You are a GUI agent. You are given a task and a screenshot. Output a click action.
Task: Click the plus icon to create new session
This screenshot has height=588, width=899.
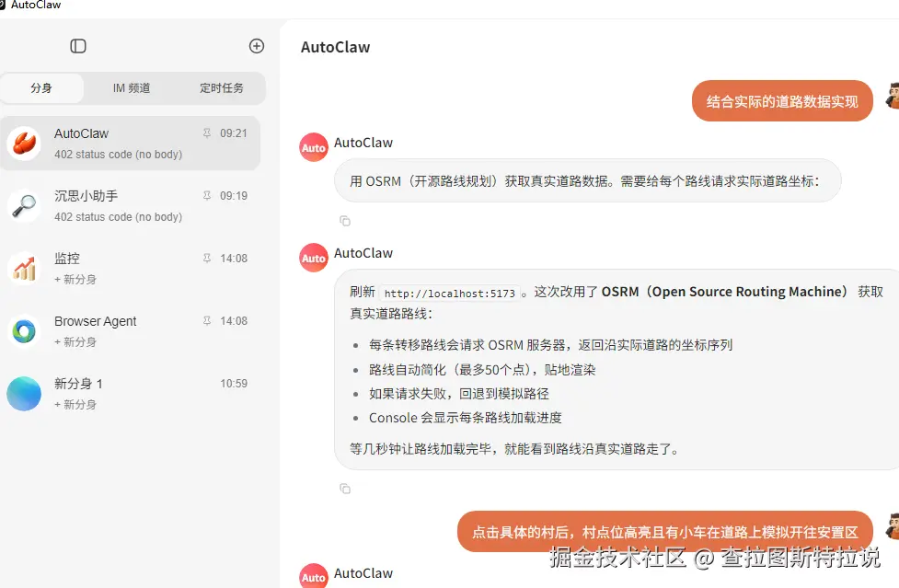(257, 45)
